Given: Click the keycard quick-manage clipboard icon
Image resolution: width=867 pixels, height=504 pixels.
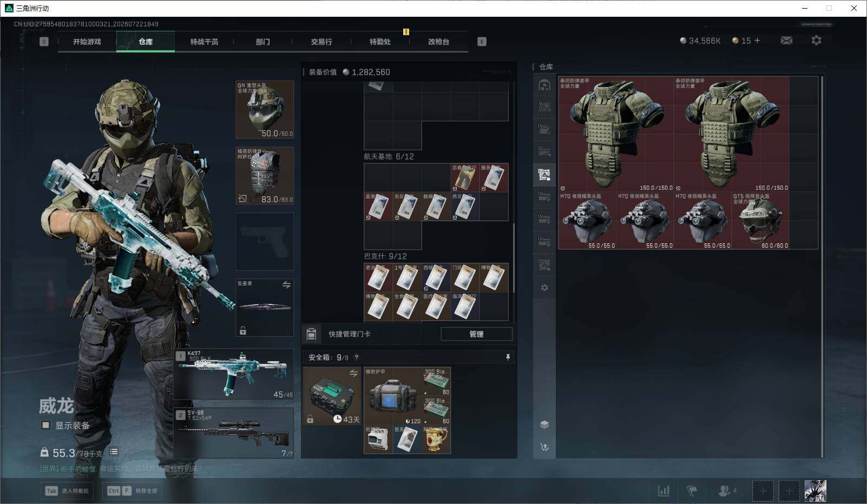Looking at the screenshot, I should coord(311,334).
